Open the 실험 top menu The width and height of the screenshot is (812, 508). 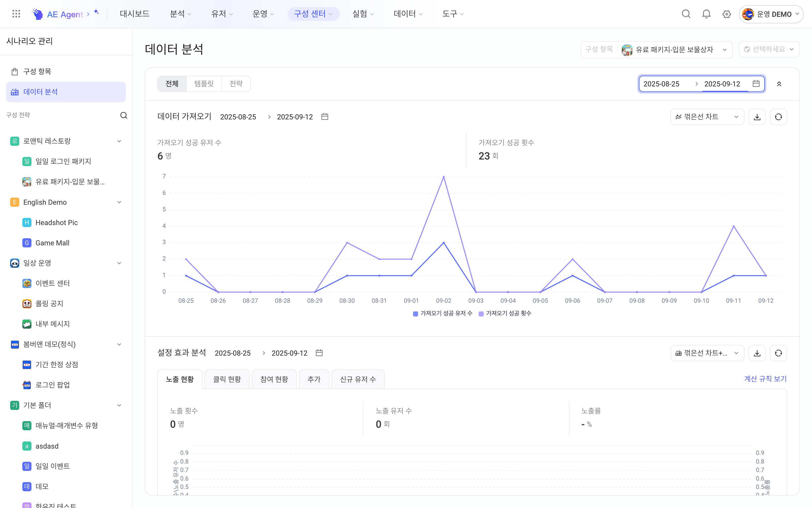tap(363, 14)
